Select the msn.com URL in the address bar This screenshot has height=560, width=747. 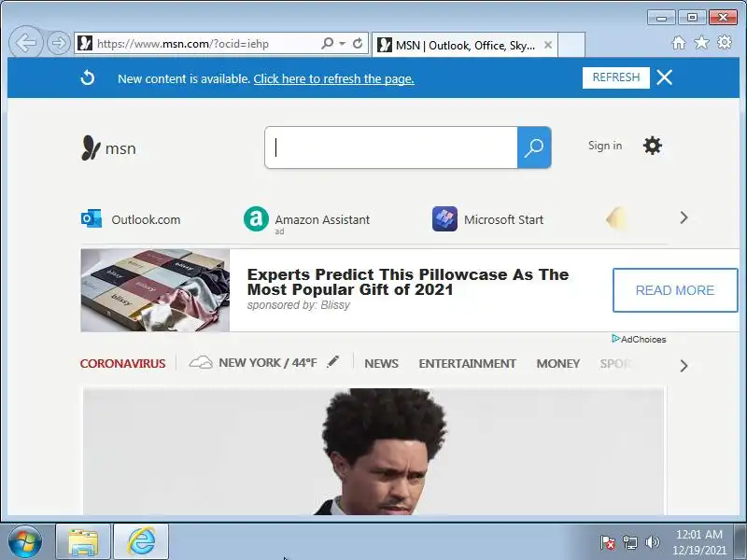[183, 44]
